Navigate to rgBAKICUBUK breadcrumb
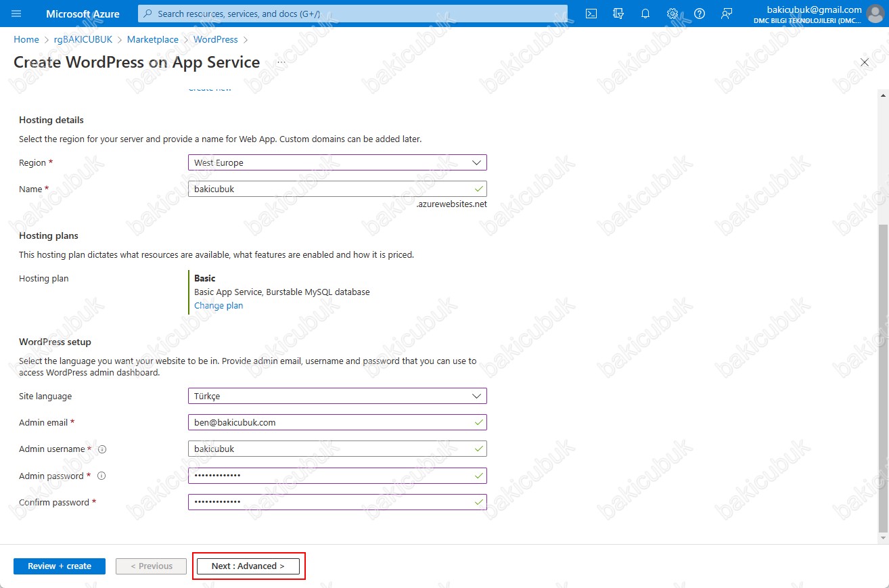Screen dimensions: 889x588 (83, 40)
